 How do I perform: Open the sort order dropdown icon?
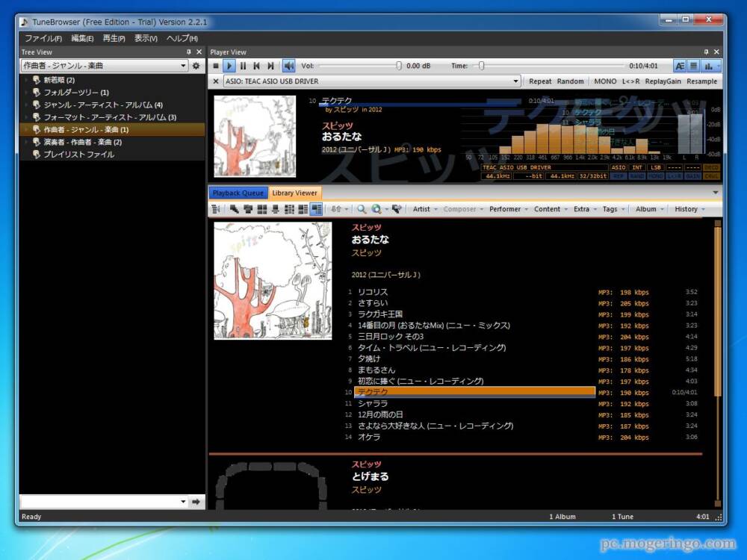(339, 209)
